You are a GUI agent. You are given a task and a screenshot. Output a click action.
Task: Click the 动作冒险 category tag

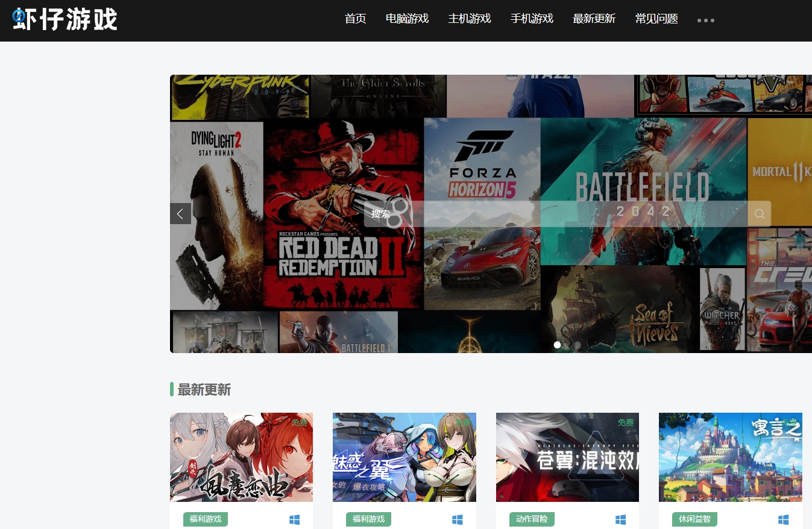coord(531,519)
